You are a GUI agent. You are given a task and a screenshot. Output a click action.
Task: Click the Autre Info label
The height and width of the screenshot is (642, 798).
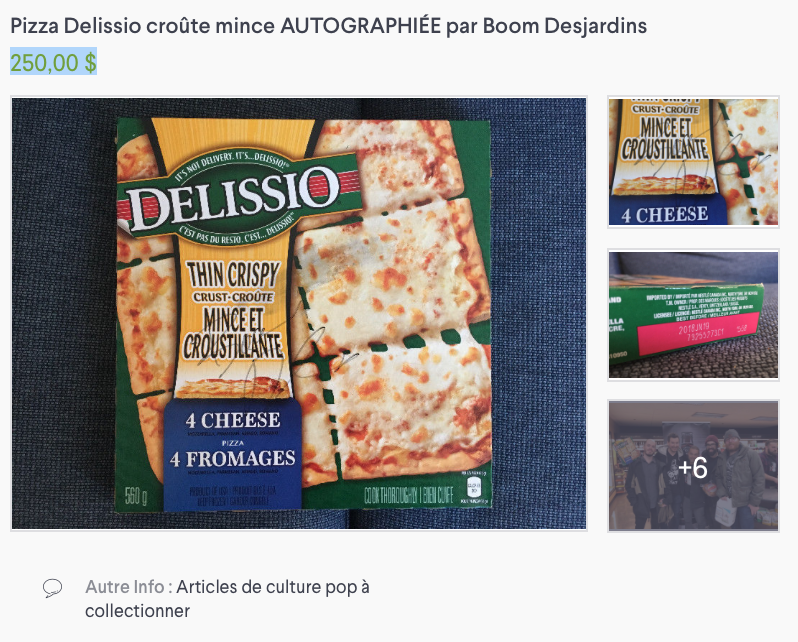click(x=125, y=587)
